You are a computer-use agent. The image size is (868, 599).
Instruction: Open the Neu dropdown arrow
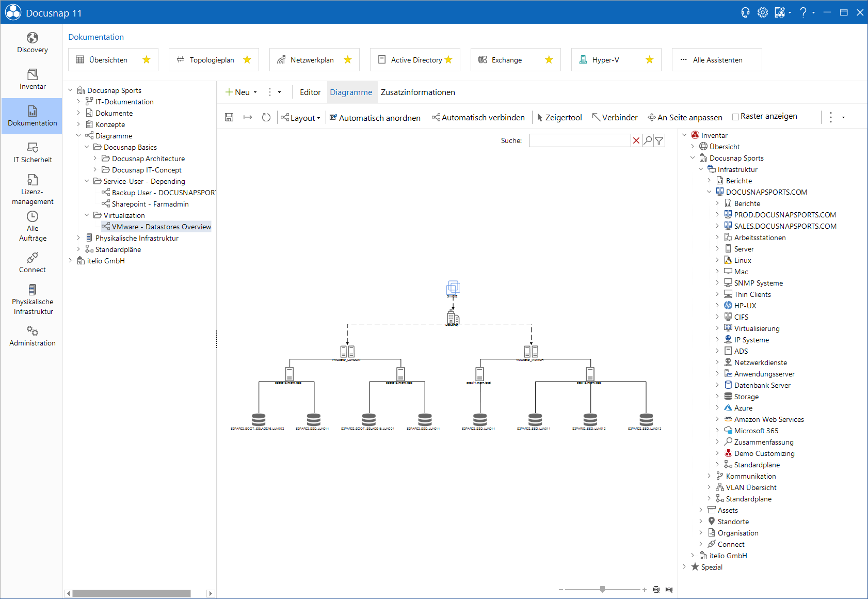click(x=255, y=92)
